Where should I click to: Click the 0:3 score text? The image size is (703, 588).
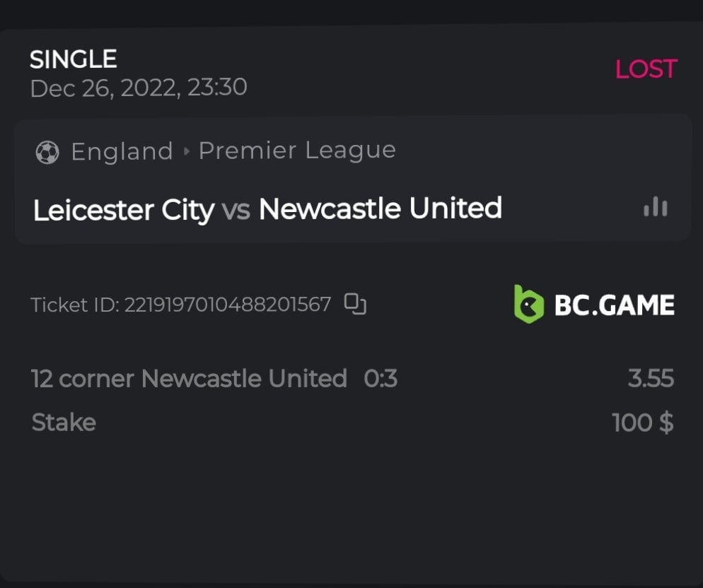tap(380, 379)
